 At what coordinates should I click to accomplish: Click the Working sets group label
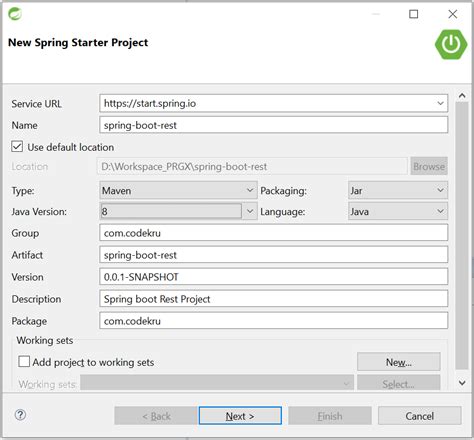pyautogui.click(x=45, y=340)
